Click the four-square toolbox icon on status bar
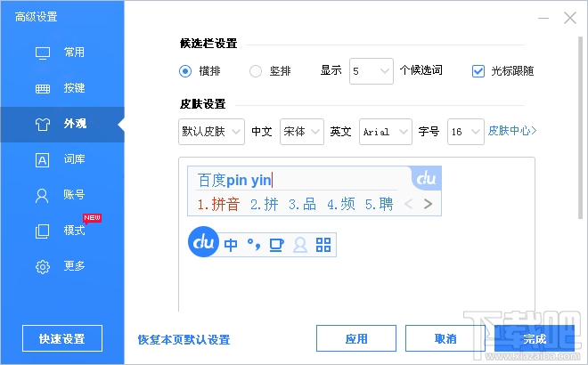Screen dimensions: 588x365 point(323,245)
